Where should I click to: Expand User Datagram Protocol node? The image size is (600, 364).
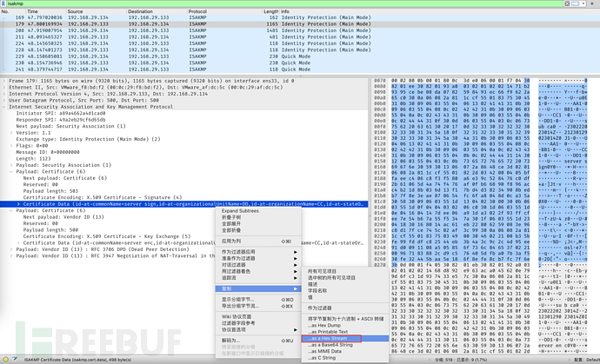(4, 101)
